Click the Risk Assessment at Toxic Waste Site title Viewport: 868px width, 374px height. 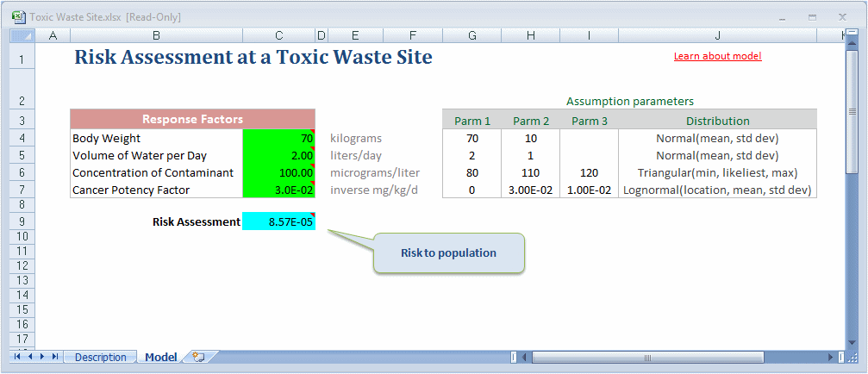(x=253, y=58)
